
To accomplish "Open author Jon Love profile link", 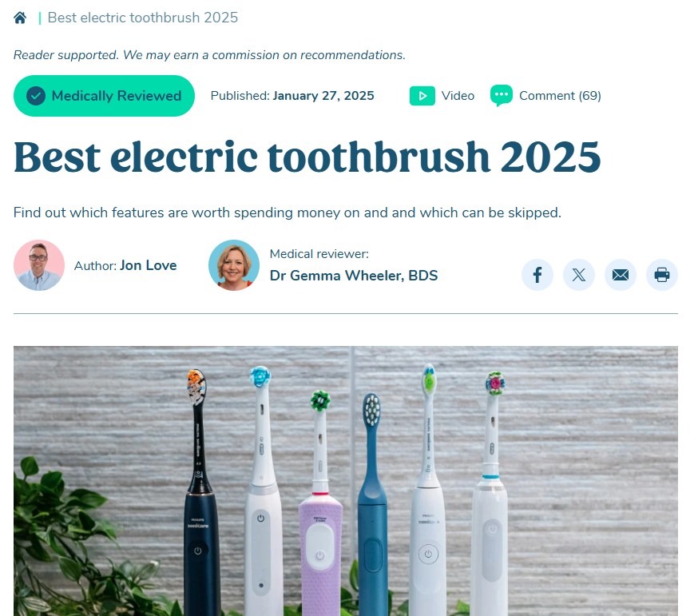I will point(149,265).
